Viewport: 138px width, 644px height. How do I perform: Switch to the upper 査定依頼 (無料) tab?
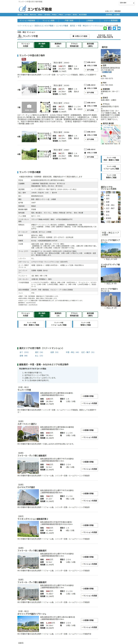90,45
